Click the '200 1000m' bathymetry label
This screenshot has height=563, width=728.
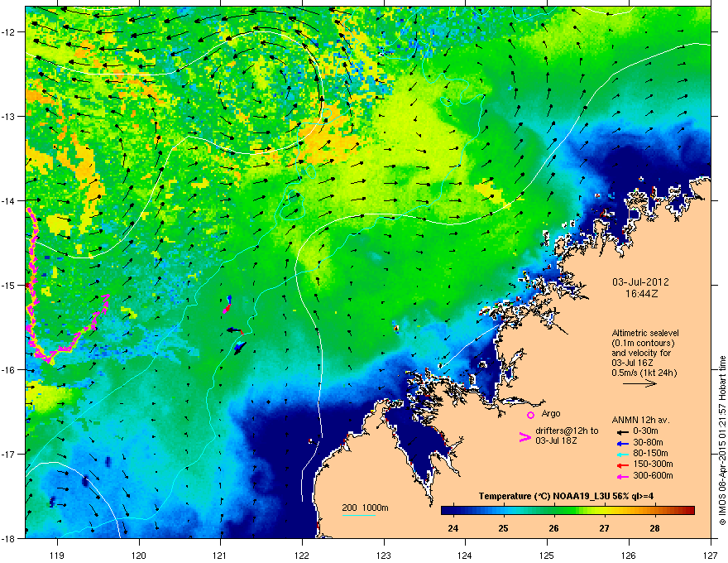[365, 508]
